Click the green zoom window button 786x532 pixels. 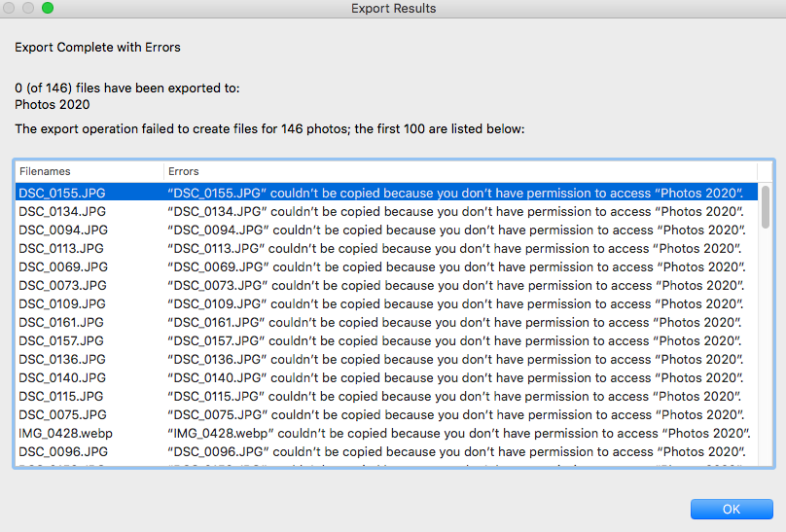click(48, 9)
